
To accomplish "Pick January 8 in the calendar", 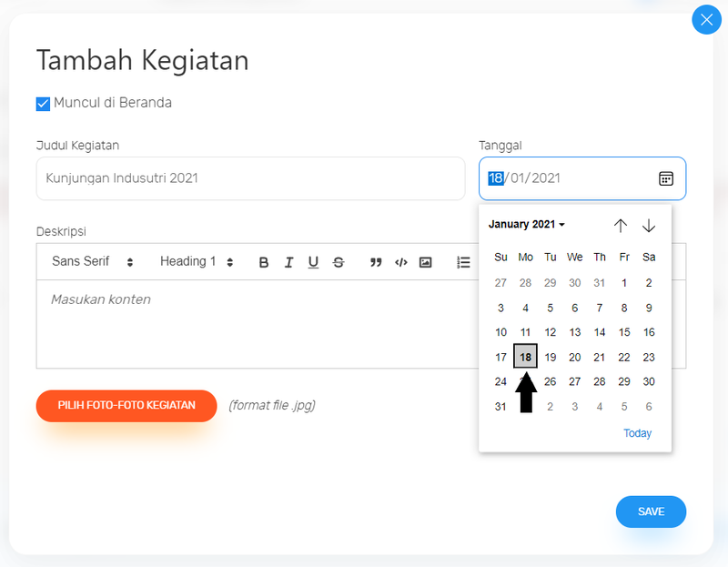I will (624, 308).
